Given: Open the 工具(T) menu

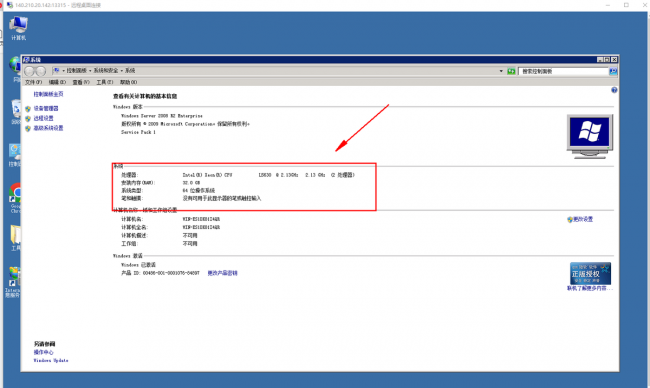Looking at the screenshot, I should pyautogui.click(x=104, y=82).
